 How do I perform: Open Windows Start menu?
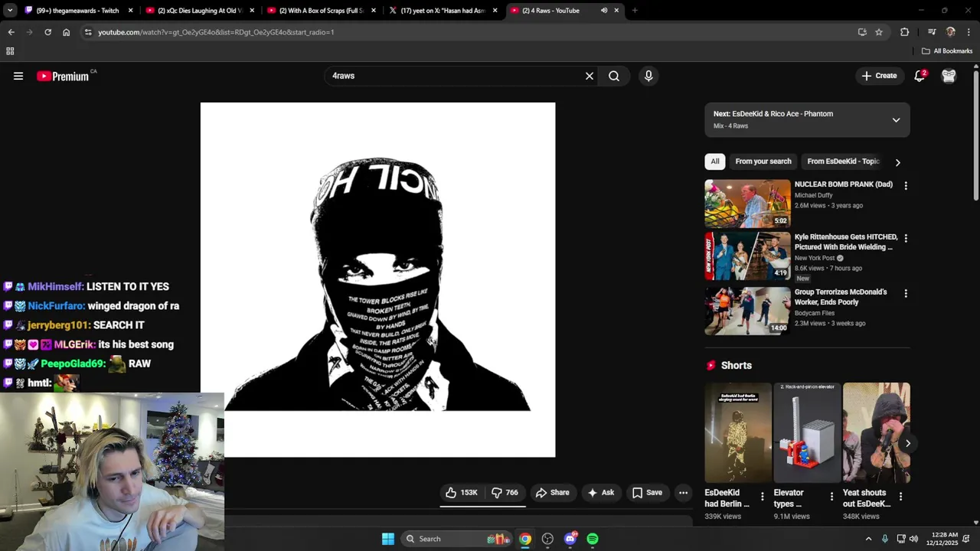[x=388, y=539]
